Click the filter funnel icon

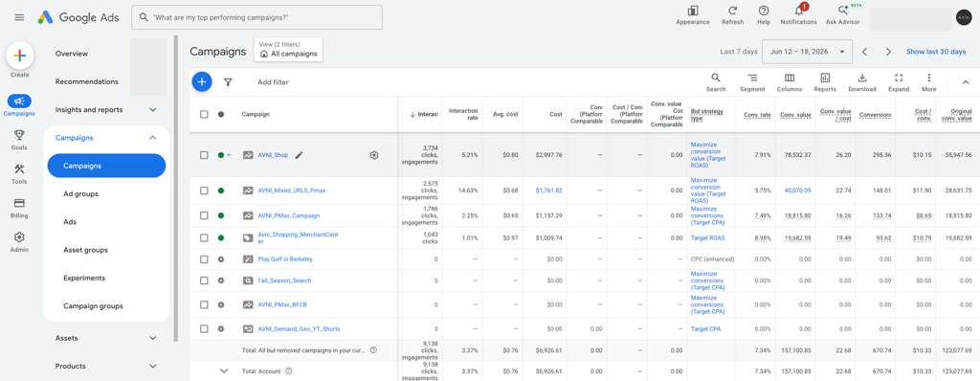coord(228,82)
